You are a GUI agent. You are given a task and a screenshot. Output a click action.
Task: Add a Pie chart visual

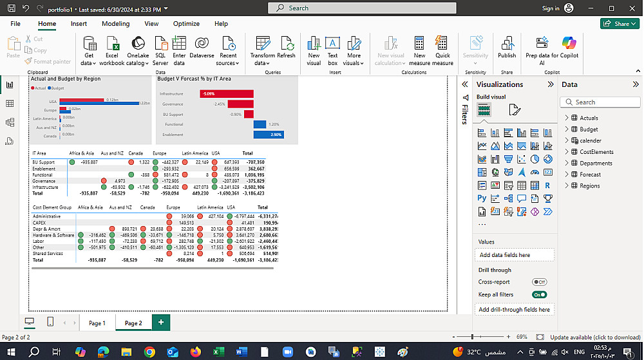coord(535,159)
